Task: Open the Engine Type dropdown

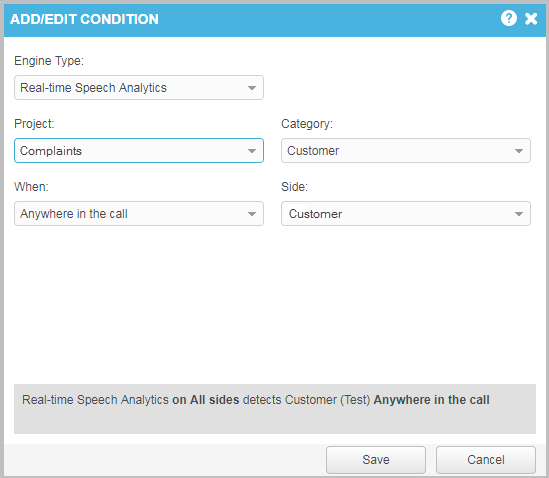Action: [x=139, y=88]
